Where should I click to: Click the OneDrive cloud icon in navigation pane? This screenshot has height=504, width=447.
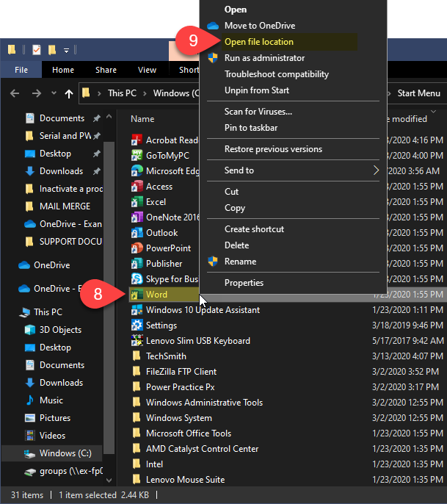tap(24, 265)
